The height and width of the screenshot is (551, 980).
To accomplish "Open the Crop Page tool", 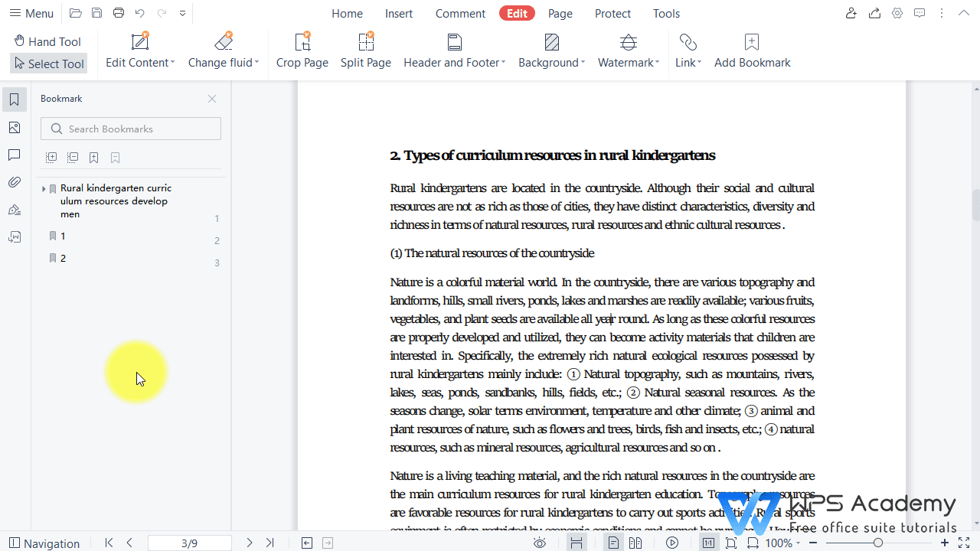I will [x=302, y=50].
